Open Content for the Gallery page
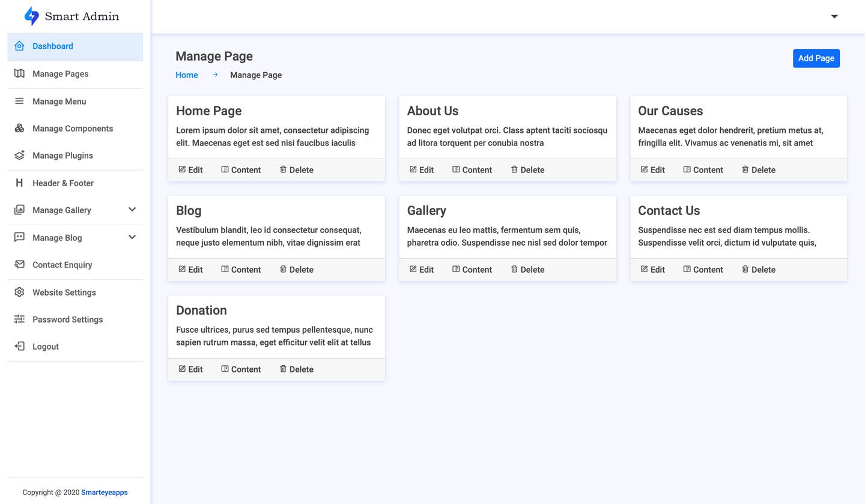This screenshot has width=865, height=504. [472, 270]
